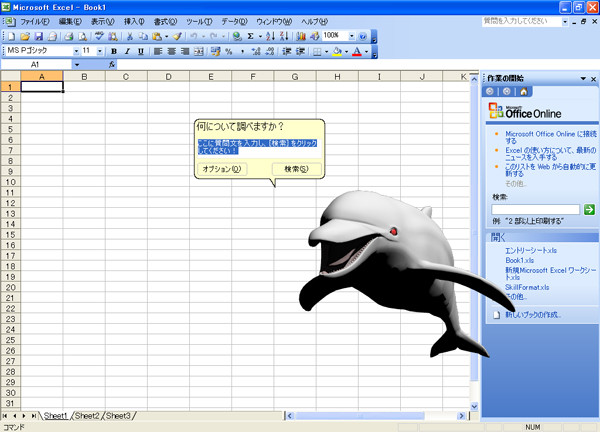Open task pane title dropdown arrow
This screenshot has height=432, width=600.
(583, 79)
